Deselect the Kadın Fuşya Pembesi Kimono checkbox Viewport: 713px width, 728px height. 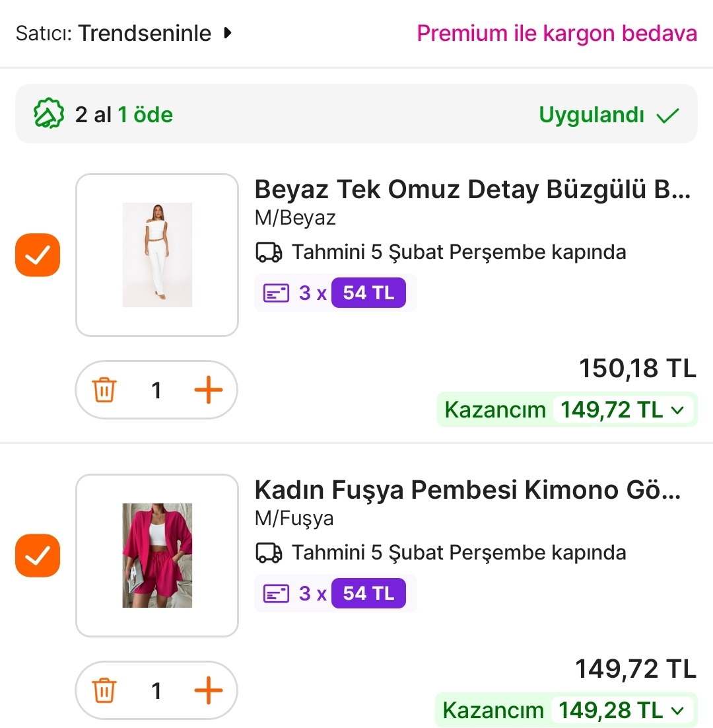pos(38,556)
